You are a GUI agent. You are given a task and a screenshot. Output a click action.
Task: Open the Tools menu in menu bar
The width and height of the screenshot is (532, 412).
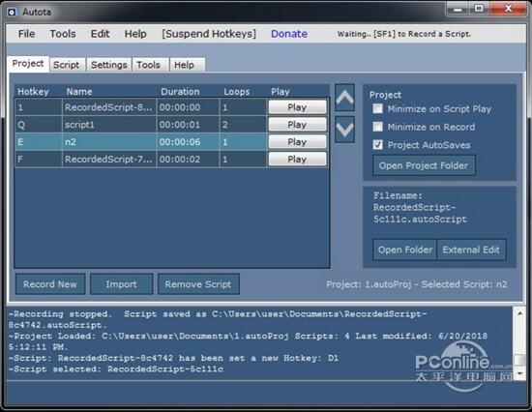[63, 34]
